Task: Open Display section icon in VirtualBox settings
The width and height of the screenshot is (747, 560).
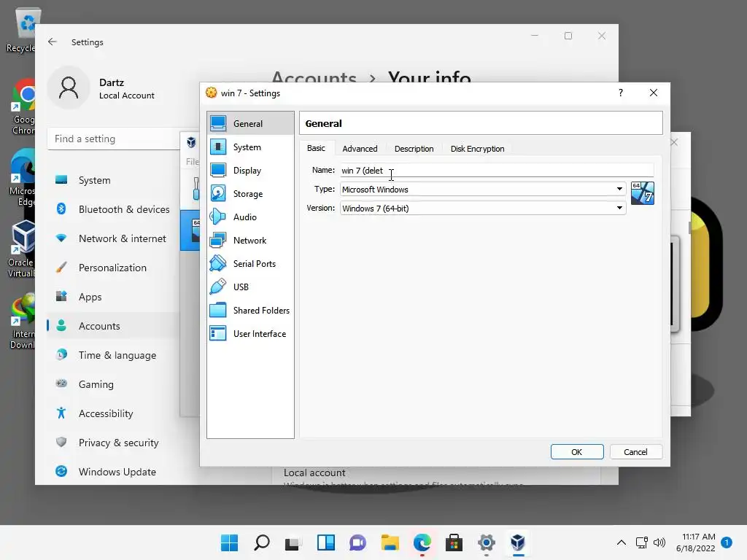Action: click(x=218, y=170)
